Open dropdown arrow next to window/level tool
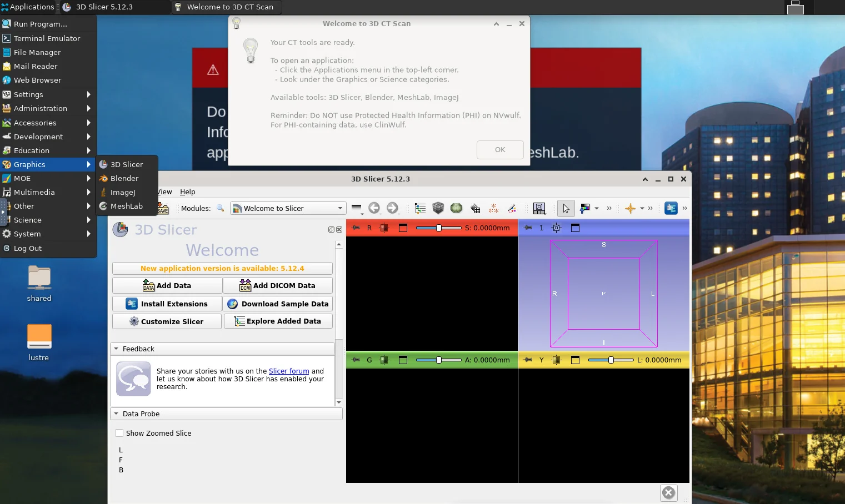The height and width of the screenshot is (504, 845). (x=597, y=208)
